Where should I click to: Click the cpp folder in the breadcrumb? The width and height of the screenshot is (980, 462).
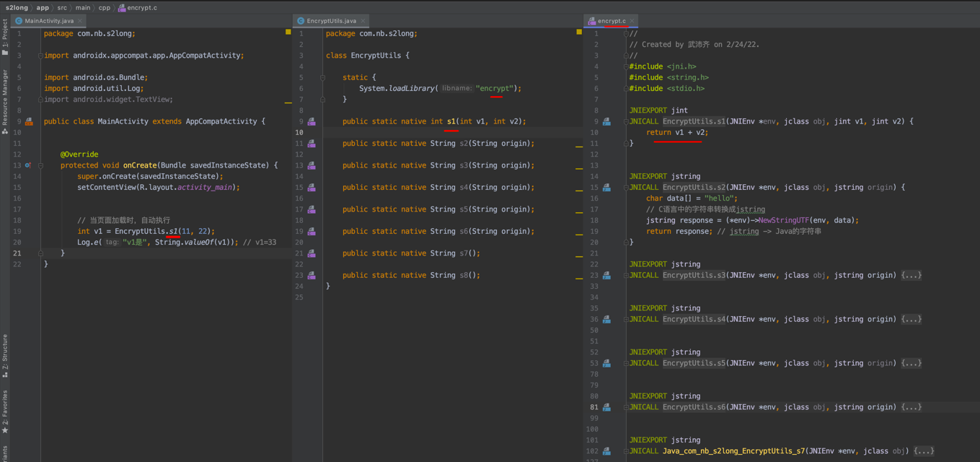pos(105,8)
